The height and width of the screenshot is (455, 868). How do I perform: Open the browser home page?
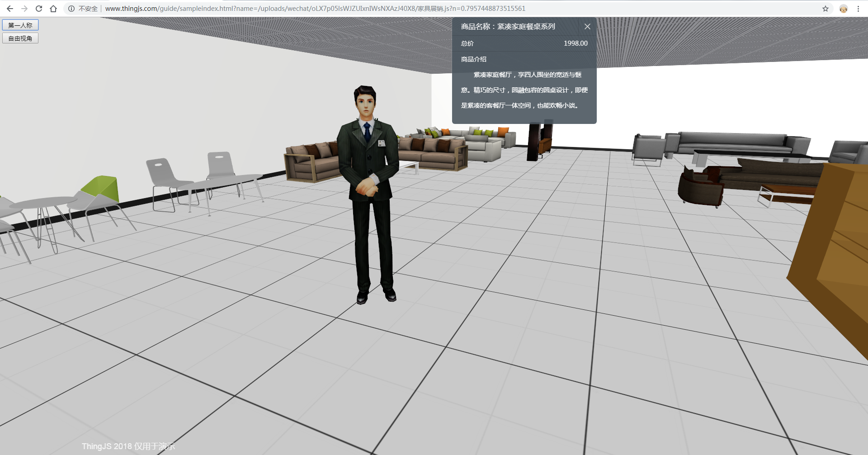[54, 8]
